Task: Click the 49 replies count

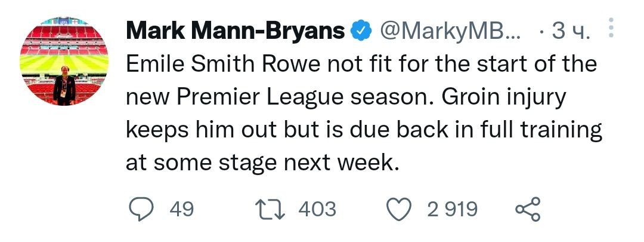Action: (182, 209)
